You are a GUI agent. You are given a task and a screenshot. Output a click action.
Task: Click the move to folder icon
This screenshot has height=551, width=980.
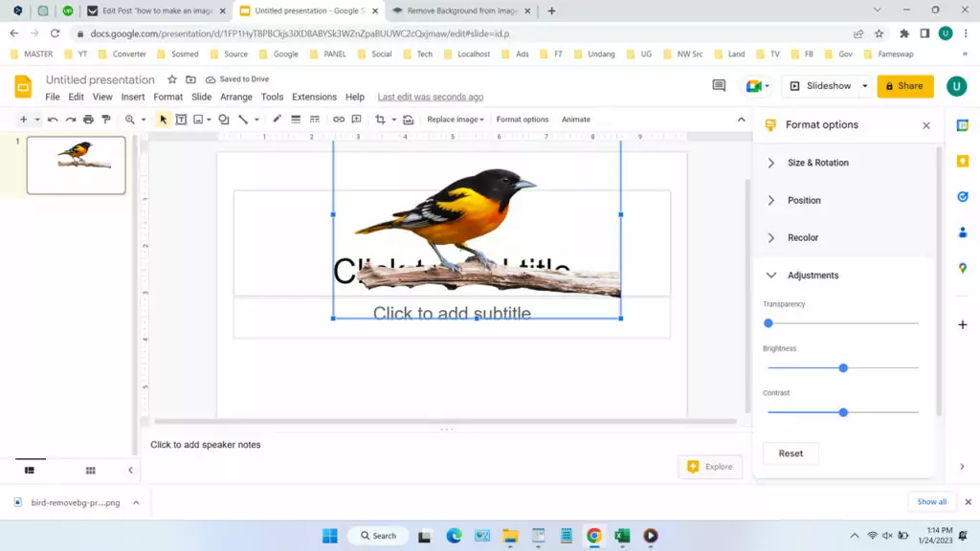tap(190, 79)
